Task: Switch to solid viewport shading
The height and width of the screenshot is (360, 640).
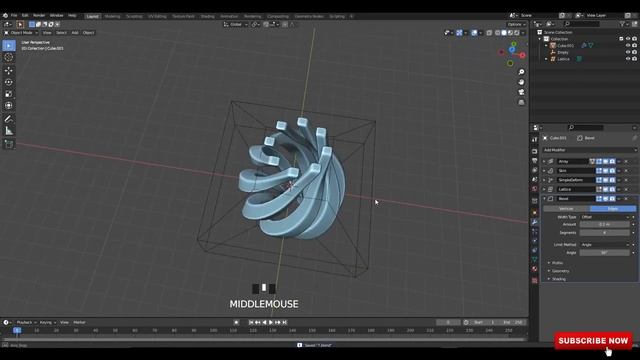Action: [x=504, y=33]
